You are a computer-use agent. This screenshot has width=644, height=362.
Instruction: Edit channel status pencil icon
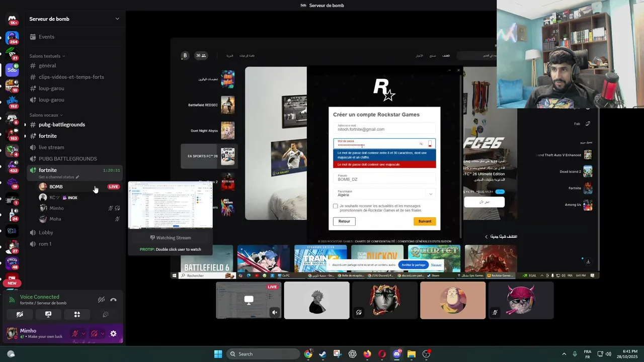[77, 177]
